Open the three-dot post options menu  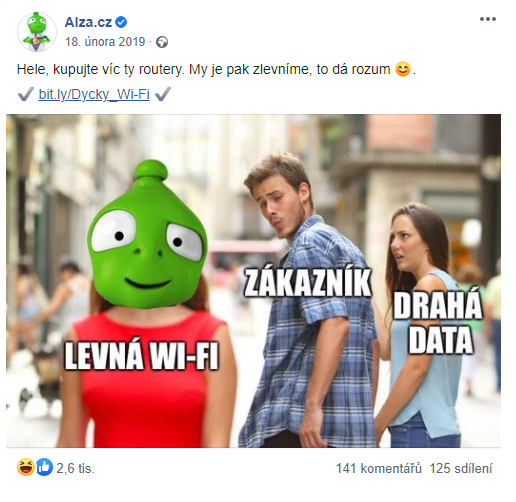pyautogui.click(x=488, y=19)
